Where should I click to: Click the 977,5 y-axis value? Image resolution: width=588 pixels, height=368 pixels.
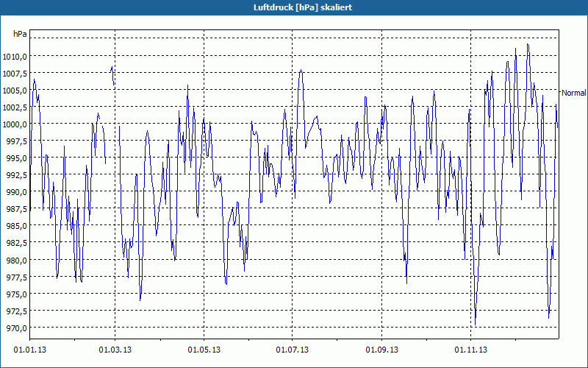pyautogui.click(x=17, y=277)
